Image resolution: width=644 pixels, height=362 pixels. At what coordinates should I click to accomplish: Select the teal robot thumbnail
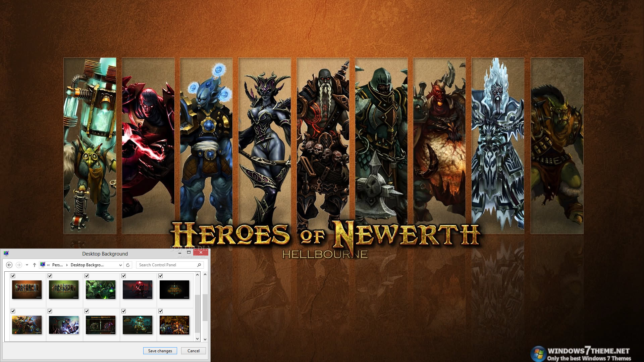[x=138, y=325]
